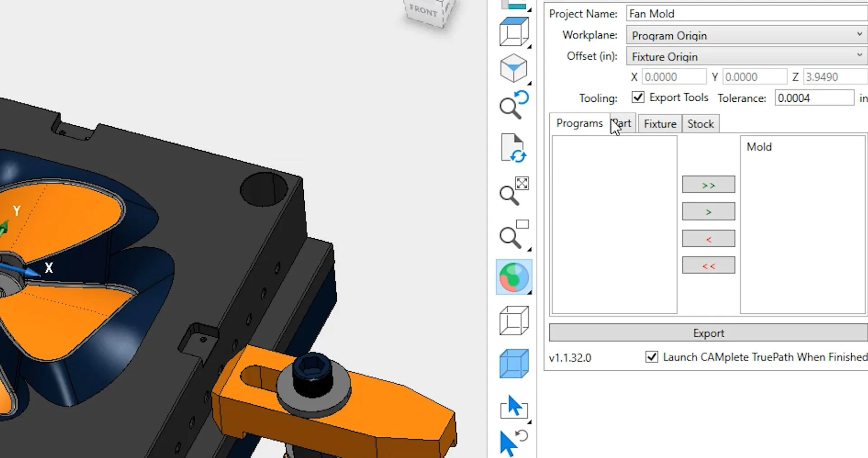The image size is (868, 458).
Task: Switch to the Fixture tab
Action: (x=660, y=124)
